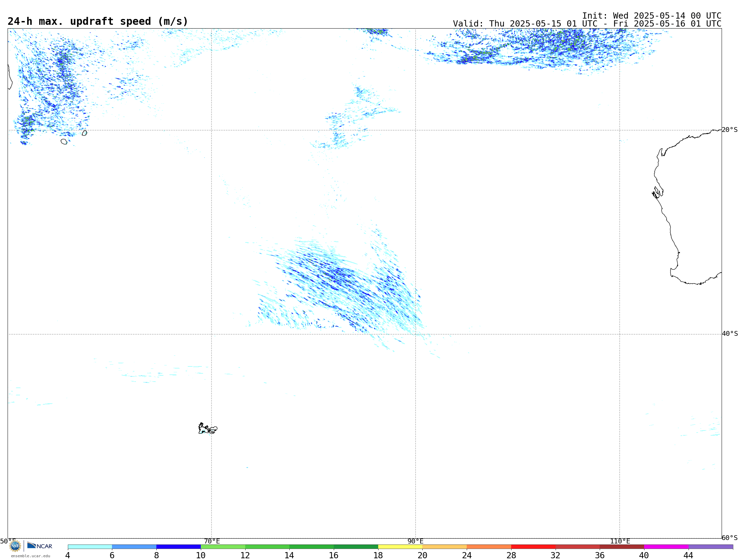This screenshot has width=744, height=560.
Task: Click the "60°S" latitude label
Action: coord(730,538)
